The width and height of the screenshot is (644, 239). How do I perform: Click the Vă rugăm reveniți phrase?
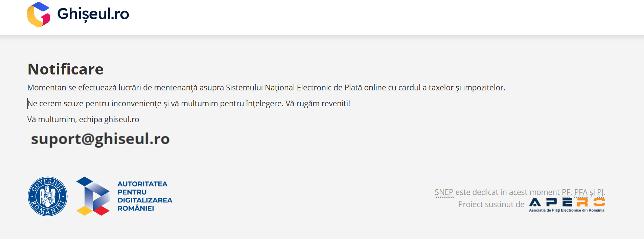(x=318, y=104)
